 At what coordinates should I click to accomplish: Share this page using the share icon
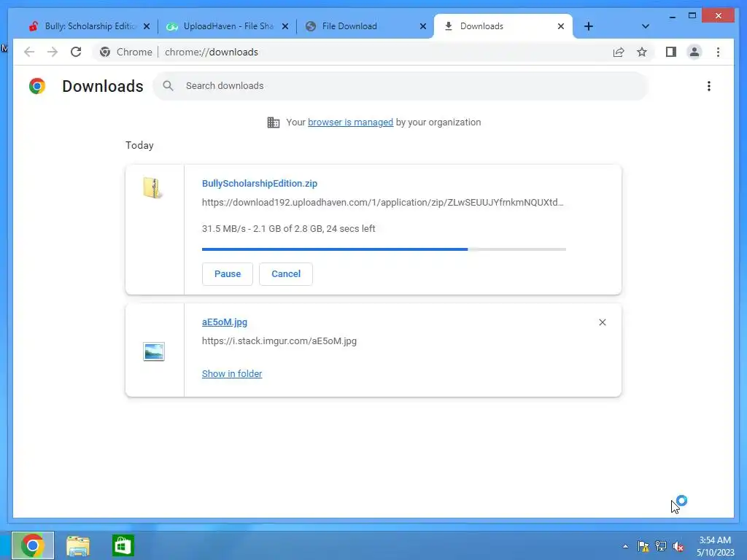(x=619, y=52)
